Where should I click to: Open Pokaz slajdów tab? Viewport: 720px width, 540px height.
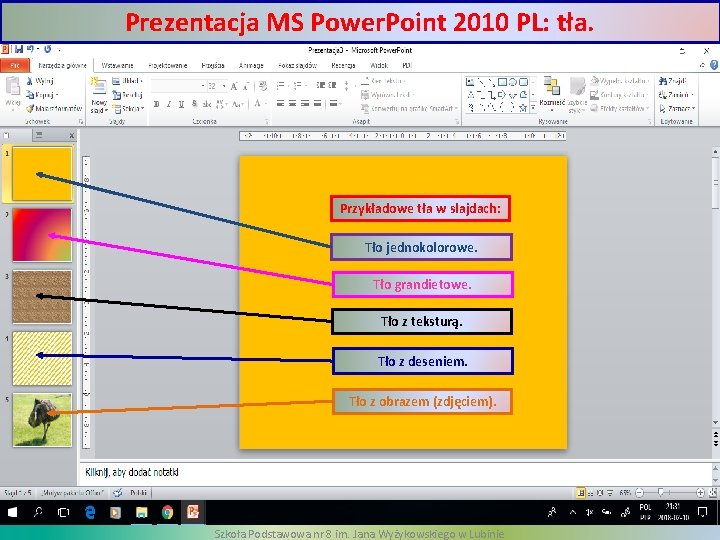298,65
